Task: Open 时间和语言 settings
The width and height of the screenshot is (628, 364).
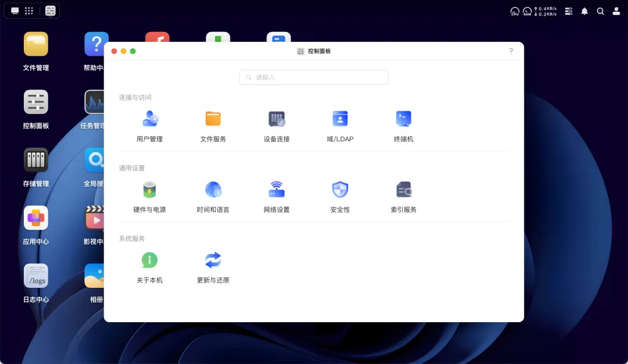Action: tap(213, 197)
